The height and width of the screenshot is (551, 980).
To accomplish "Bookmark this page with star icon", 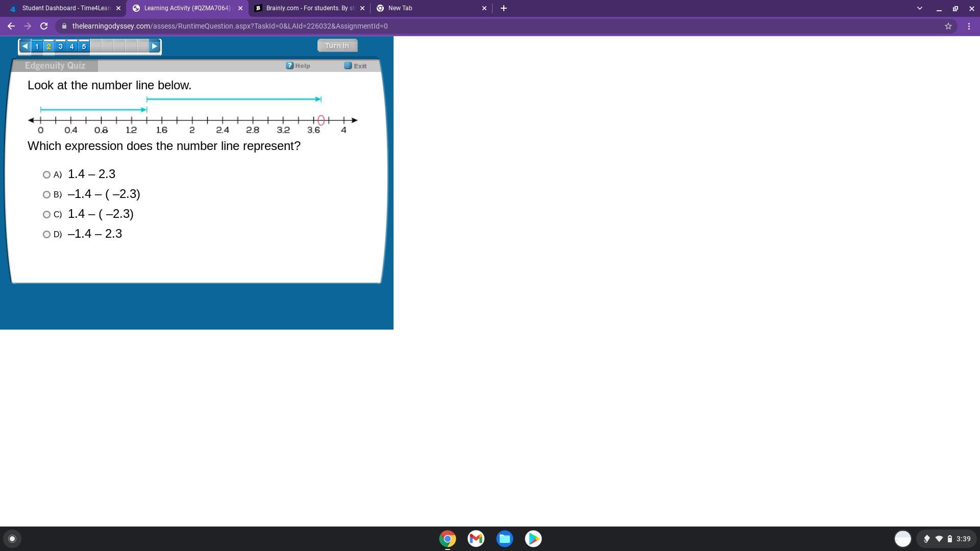I will 948,26.
